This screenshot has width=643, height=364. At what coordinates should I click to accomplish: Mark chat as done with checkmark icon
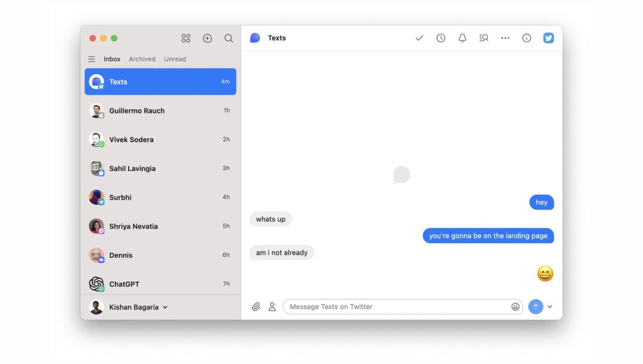click(x=419, y=38)
